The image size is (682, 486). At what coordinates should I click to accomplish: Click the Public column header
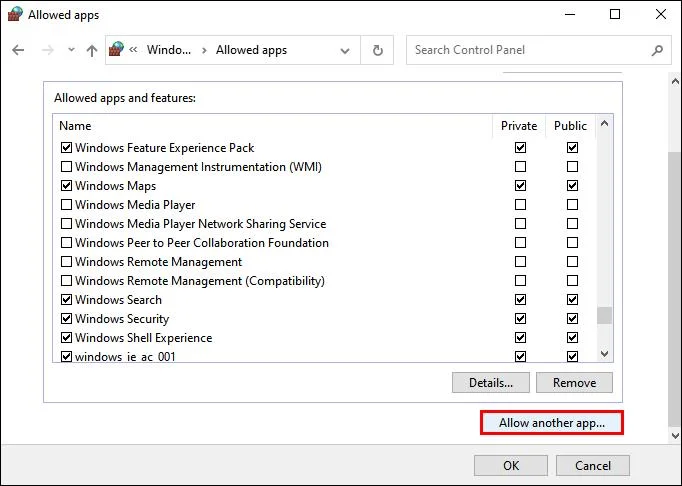pos(571,126)
